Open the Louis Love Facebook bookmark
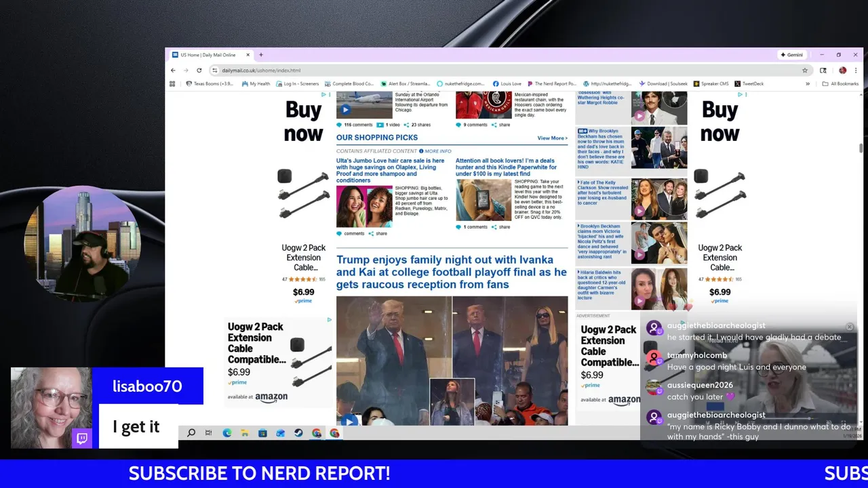 507,84
